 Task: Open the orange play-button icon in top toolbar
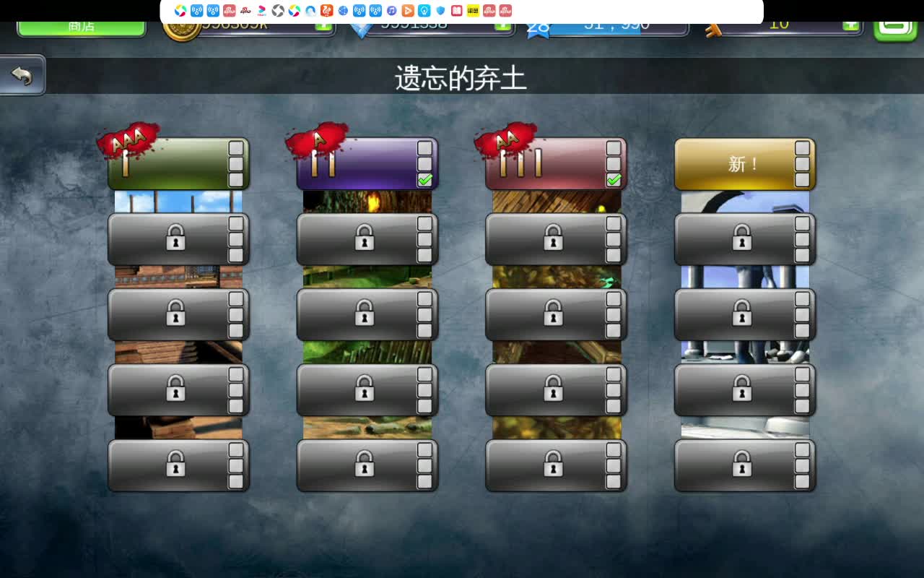coord(408,11)
